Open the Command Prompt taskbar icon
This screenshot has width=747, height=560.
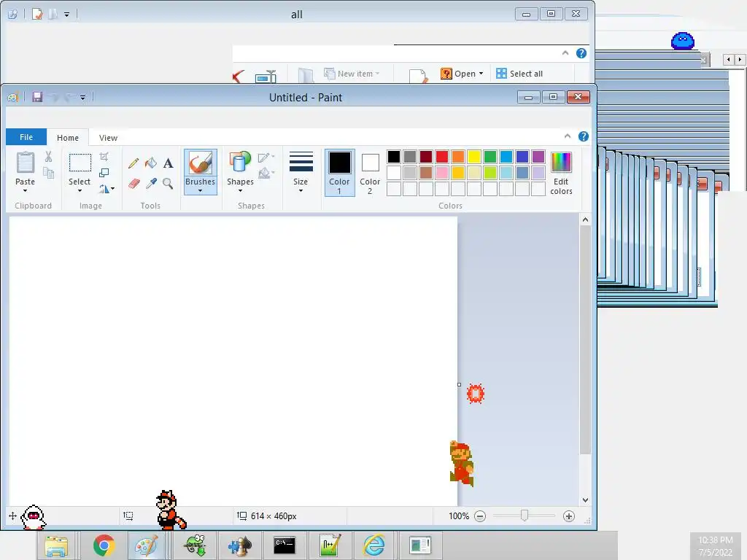(285, 545)
